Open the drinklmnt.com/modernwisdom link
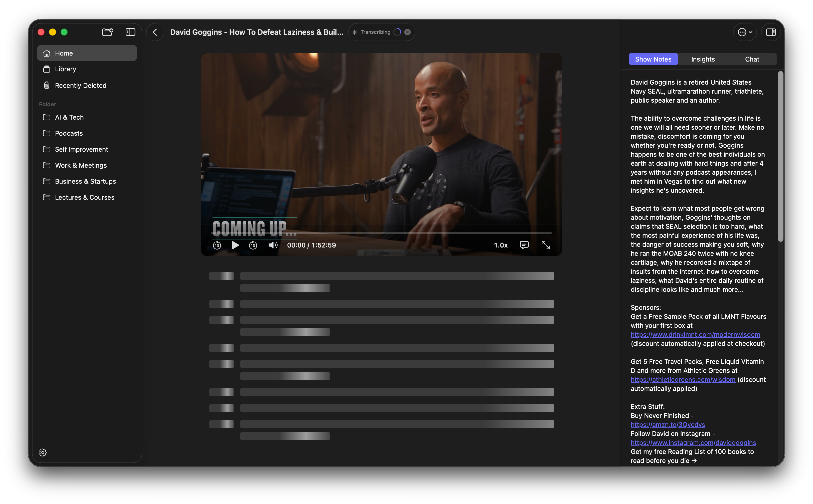Image resolution: width=813 pixels, height=504 pixels. (x=695, y=335)
